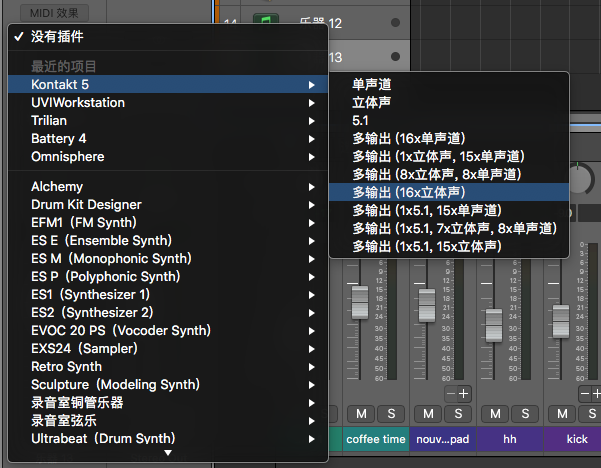Mute the kick channel
Screen dimensions: 601x468
(562, 414)
